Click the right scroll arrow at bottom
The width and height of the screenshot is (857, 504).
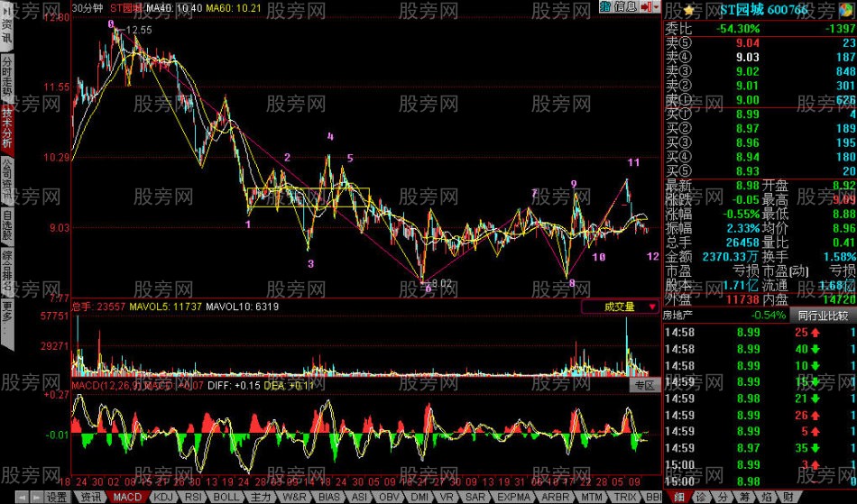[x=35, y=498]
